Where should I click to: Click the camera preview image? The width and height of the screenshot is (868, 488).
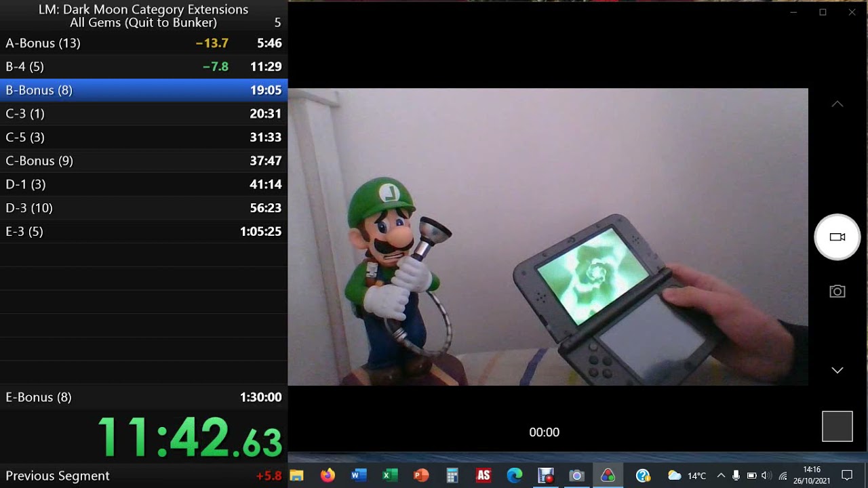pos(548,237)
